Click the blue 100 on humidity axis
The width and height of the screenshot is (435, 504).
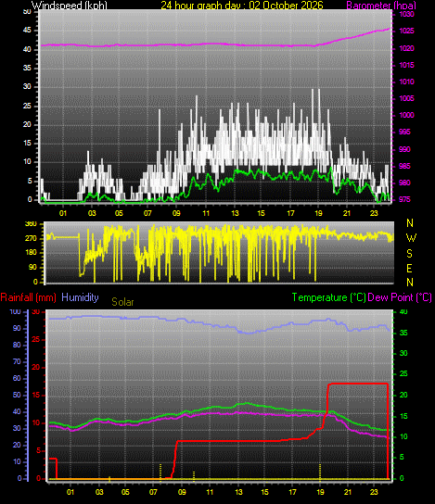click(x=15, y=312)
